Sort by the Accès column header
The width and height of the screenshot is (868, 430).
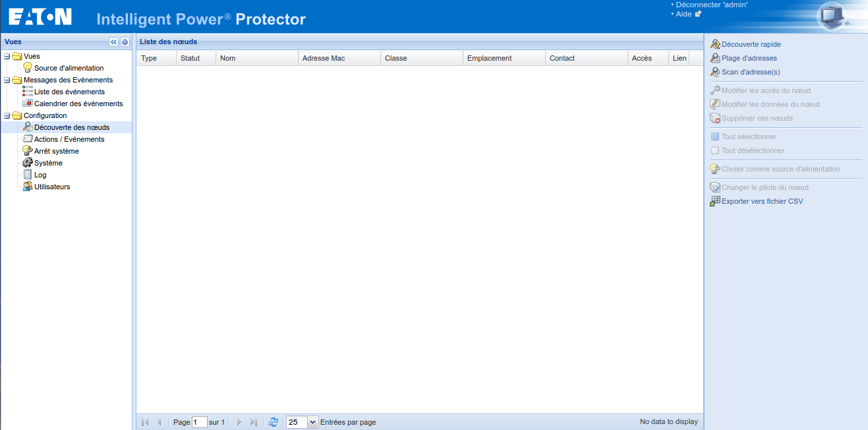[x=648, y=58]
